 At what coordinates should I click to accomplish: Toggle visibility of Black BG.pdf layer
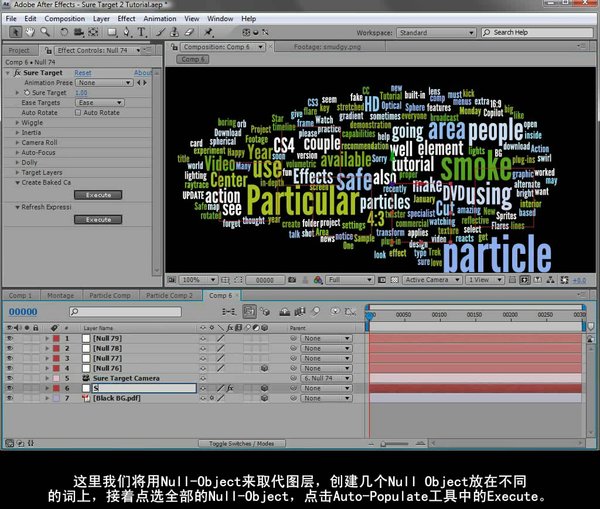tap(9, 398)
